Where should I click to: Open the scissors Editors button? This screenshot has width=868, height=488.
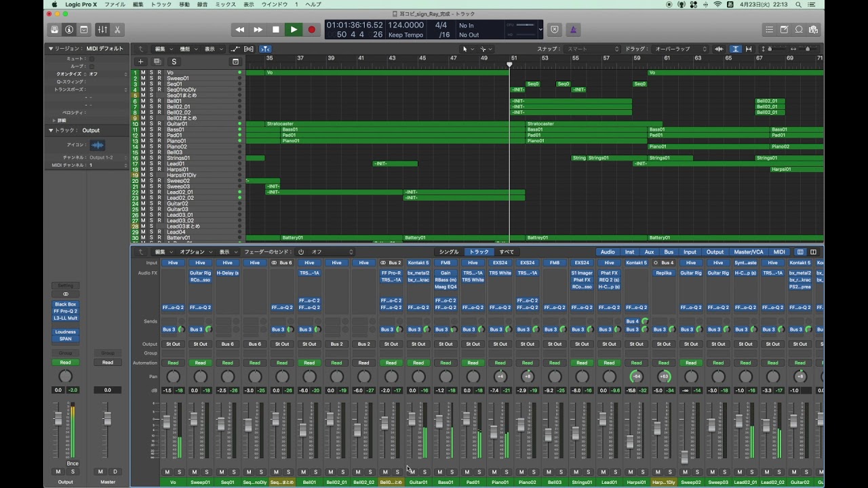pyautogui.click(x=117, y=30)
